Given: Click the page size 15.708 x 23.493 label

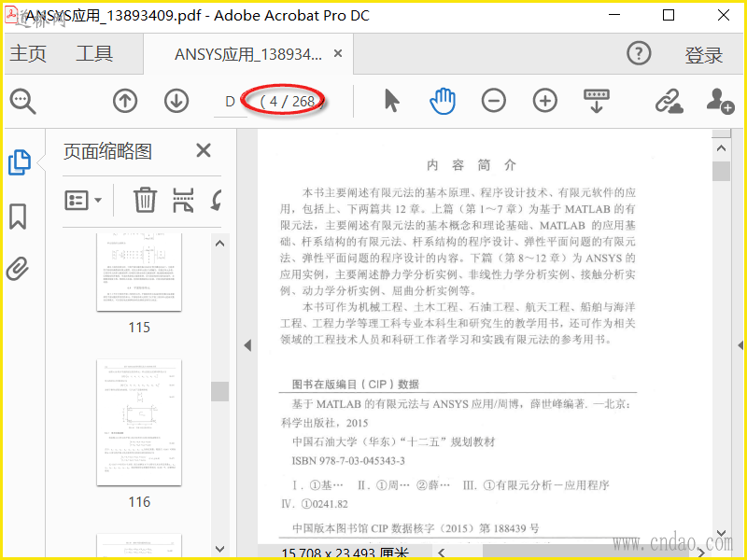Looking at the screenshot, I should pyautogui.click(x=345, y=553).
